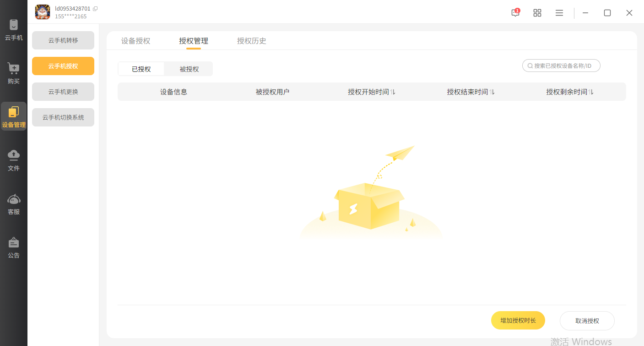Image resolution: width=644 pixels, height=346 pixels.
Task: Open the hamburger menu icon
Action: [x=559, y=13]
